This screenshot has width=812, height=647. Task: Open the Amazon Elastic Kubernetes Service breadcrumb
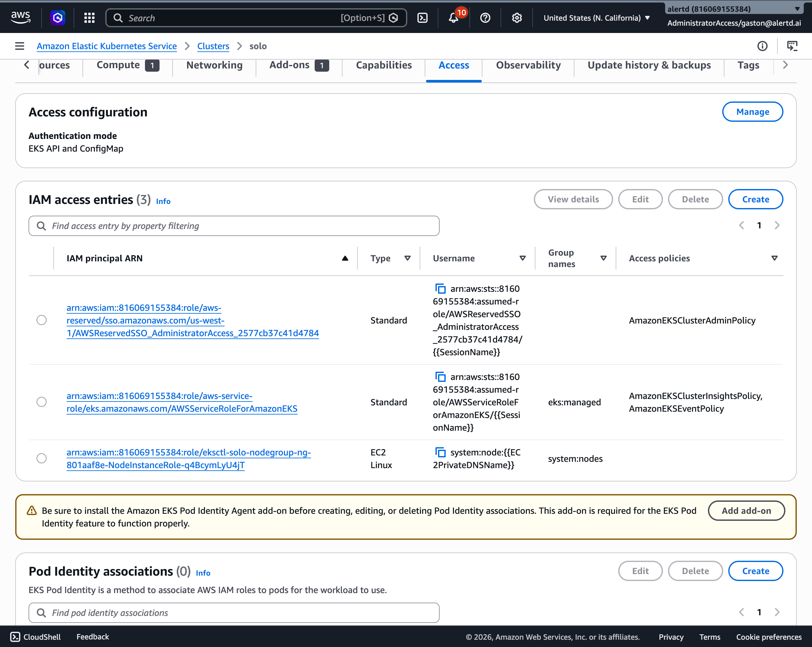tap(107, 46)
